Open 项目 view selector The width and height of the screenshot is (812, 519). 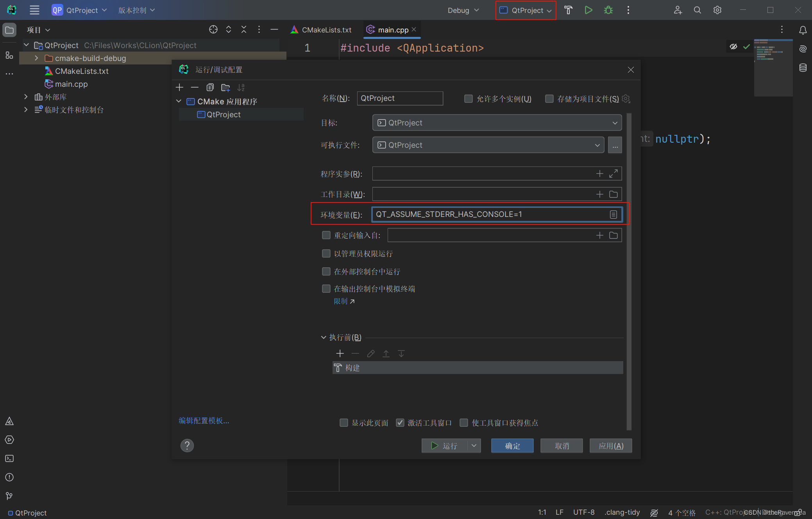pyautogui.click(x=39, y=30)
